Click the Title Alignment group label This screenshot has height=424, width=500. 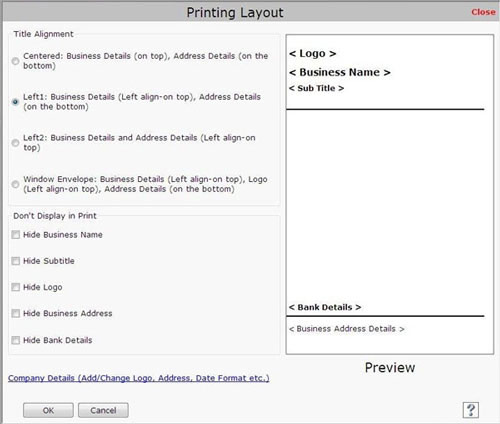click(x=43, y=34)
